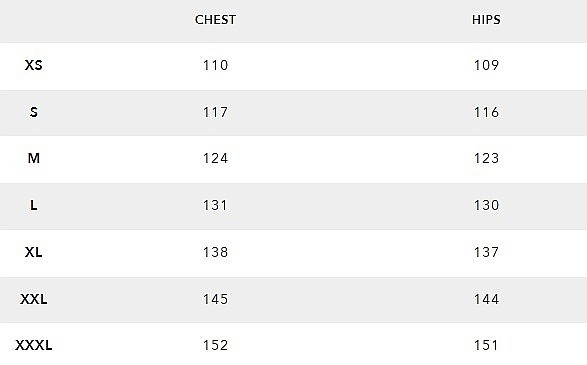Click hips value 130 for L
Viewport: 587px width, 365px height.
pos(486,205)
